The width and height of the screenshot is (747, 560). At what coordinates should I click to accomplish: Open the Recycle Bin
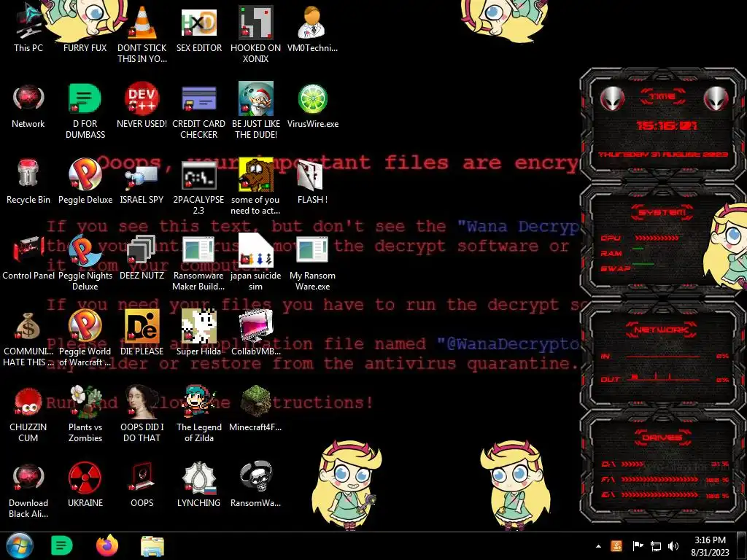coord(28,181)
